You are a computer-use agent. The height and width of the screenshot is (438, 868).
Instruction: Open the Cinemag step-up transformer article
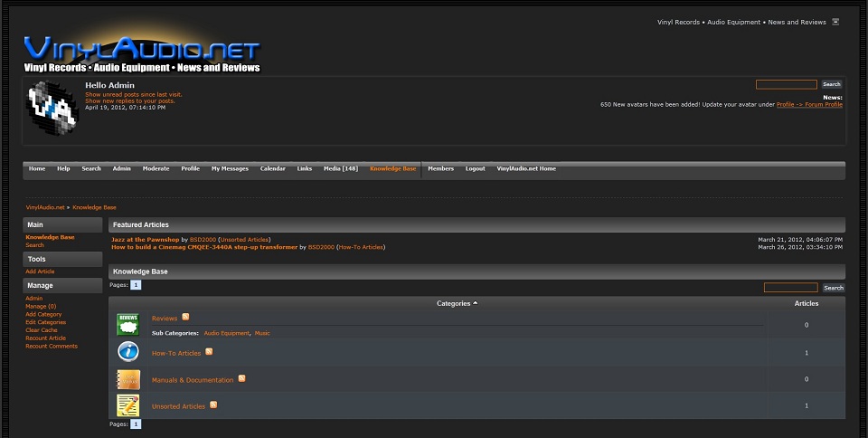click(204, 247)
